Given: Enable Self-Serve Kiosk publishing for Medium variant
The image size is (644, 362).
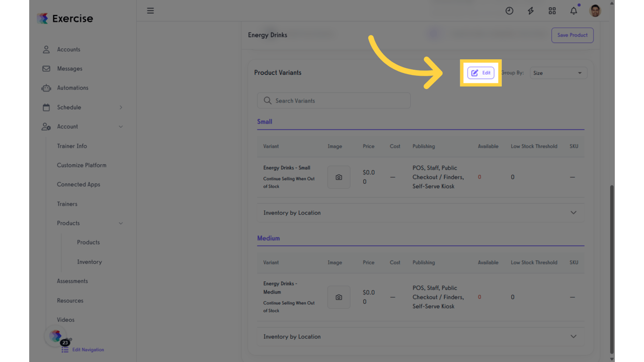Looking at the screenshot, I should click(433, 306).
